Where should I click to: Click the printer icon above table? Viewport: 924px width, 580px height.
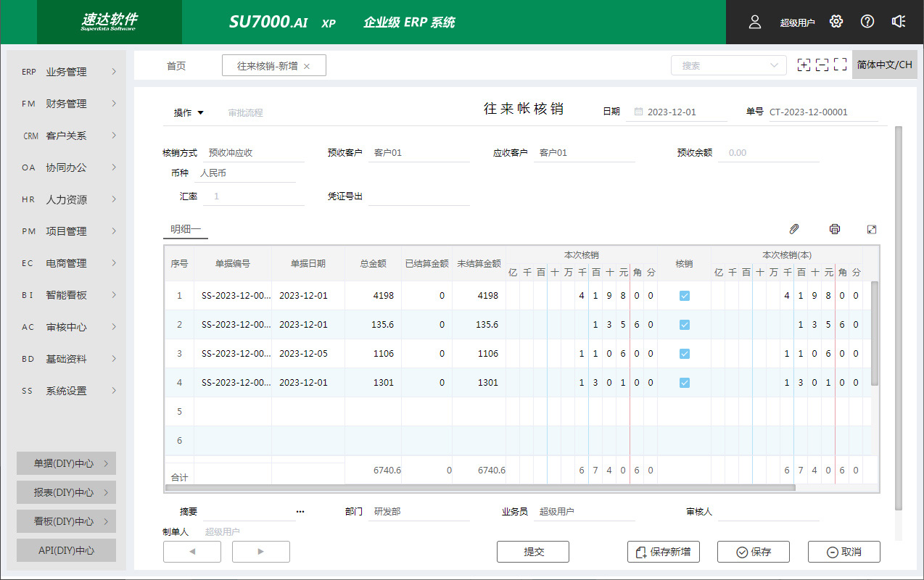pos(835,229)
